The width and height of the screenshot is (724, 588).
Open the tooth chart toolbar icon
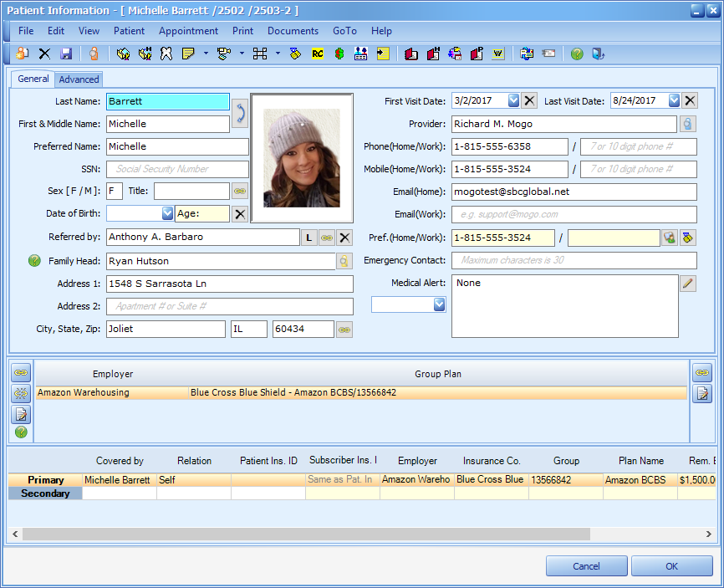pyautogui.click(x=166, y=54)
